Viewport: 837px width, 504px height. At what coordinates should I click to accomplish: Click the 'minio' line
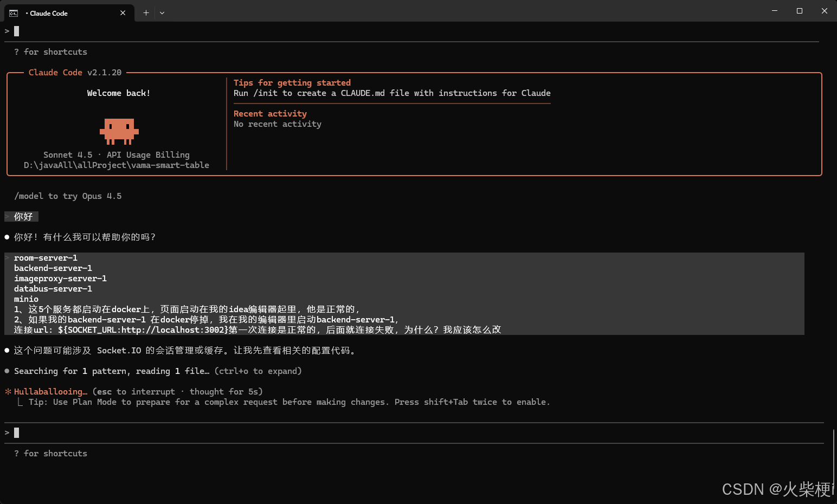(26, 299)
